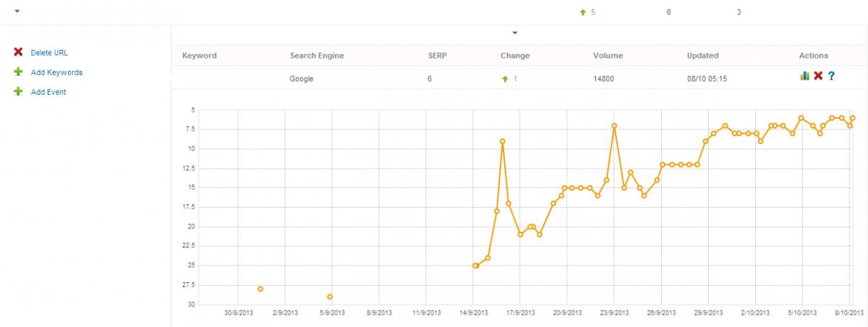Click the red X delete icon in Actions
This screenshot has height=327, width=868.
[x=818, y=76]
